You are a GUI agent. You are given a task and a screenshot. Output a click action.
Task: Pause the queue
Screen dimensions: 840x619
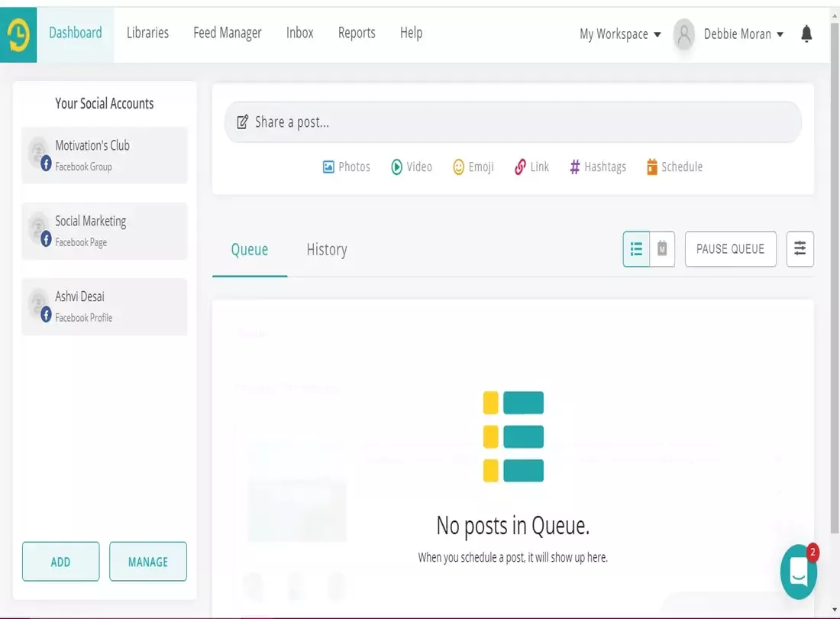pos(730,249)
